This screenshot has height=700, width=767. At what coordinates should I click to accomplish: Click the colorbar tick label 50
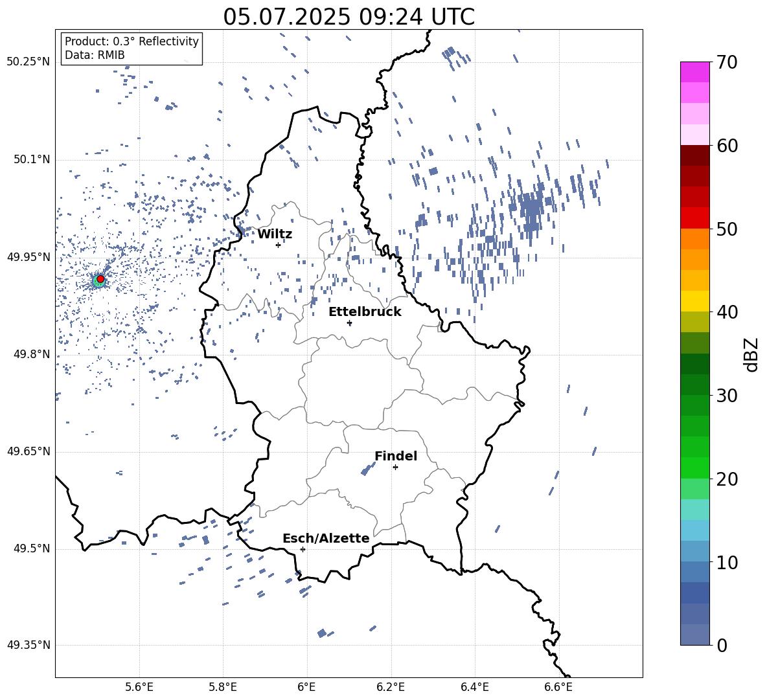click(727, 229)
